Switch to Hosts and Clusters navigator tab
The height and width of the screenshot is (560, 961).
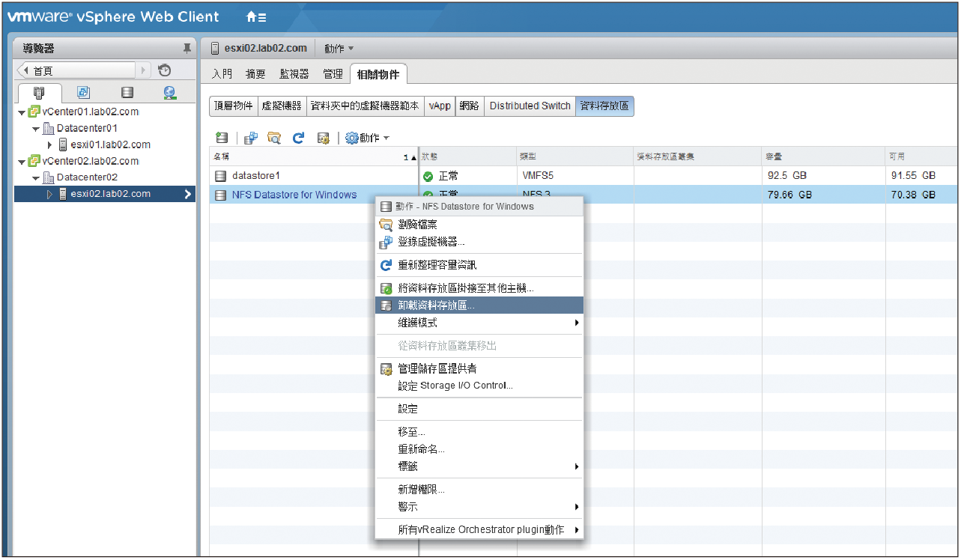39,93
